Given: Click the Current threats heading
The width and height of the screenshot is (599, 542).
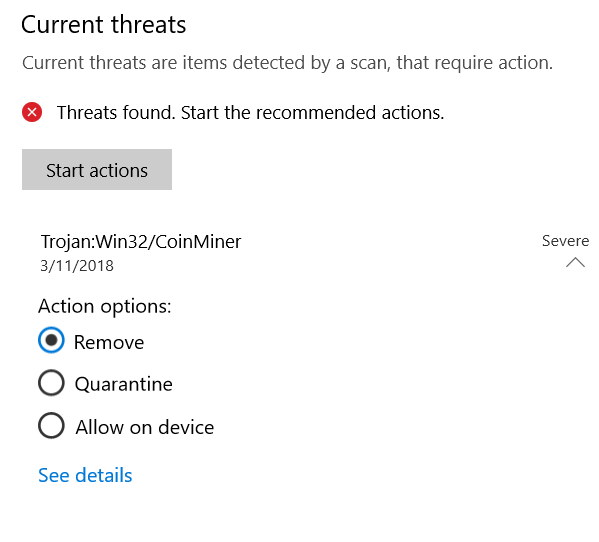Looking at the screenshot, I should coord(104,25).
